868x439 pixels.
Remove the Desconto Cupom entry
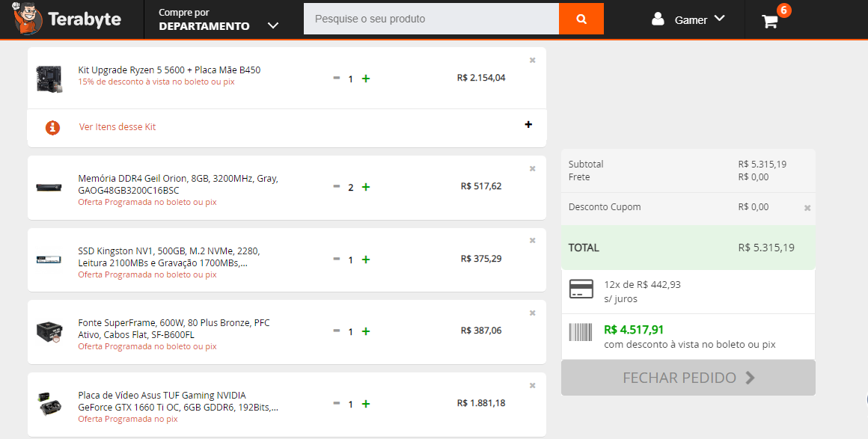[807, 208]
